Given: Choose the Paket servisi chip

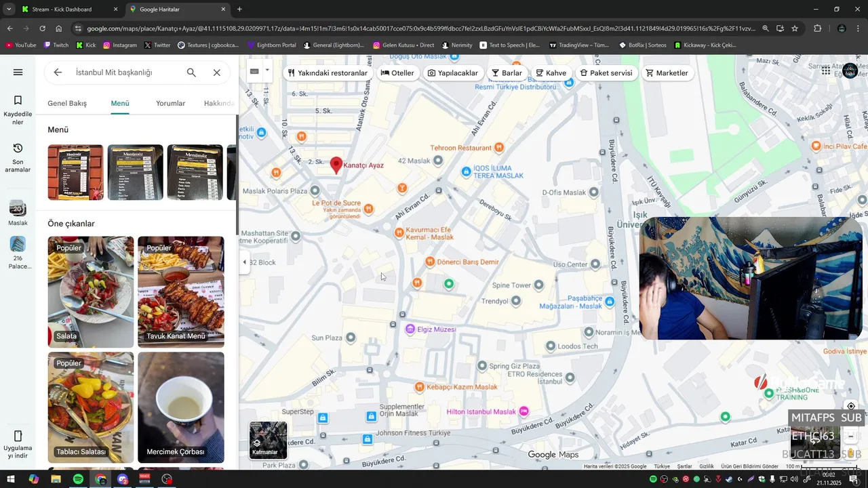Looking at the screenshot, I should coord(606,73).
